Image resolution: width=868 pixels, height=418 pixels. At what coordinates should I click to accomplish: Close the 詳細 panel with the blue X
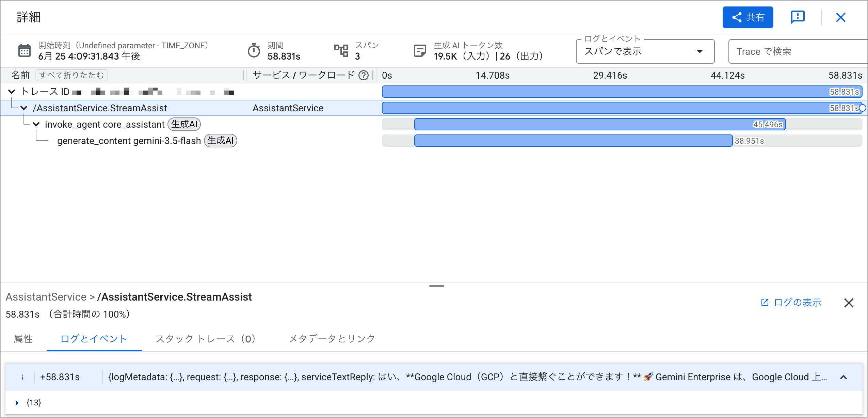pyautogui.click(x=840, y=17)
